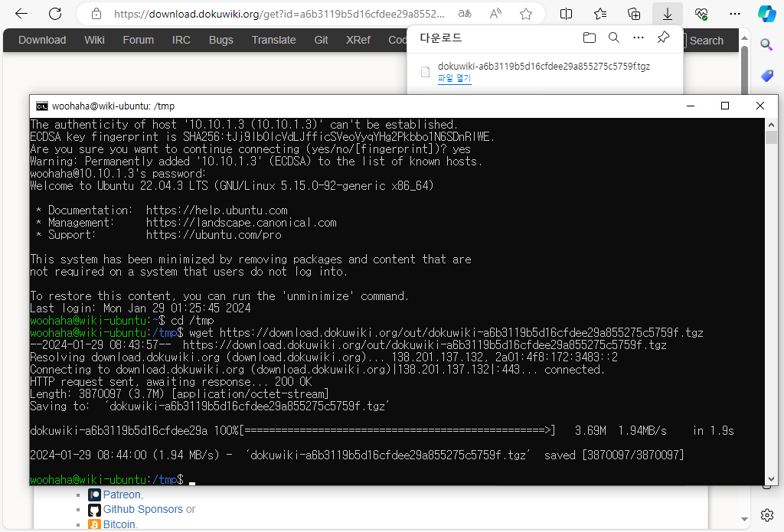The height and width of the screenshot is (532, 784).
Task: Pin the downloads panel
Action: click(x=664, y=38)
